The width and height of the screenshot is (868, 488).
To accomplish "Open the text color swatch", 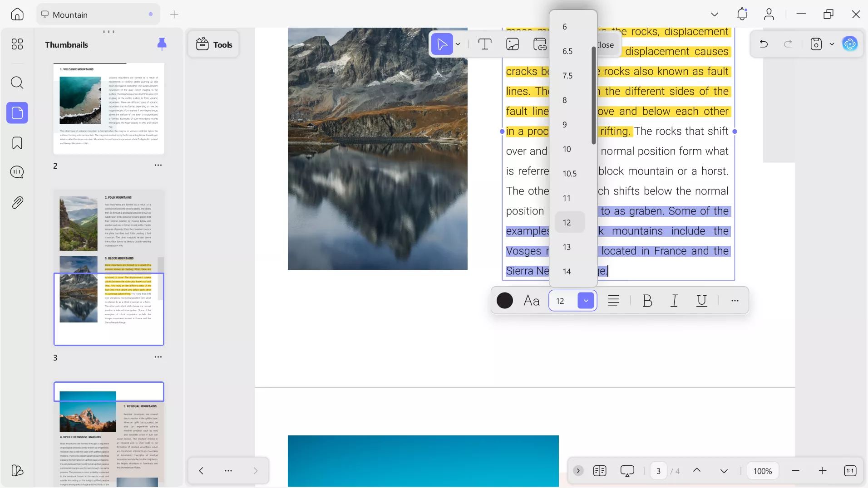I will pos(504,301).
